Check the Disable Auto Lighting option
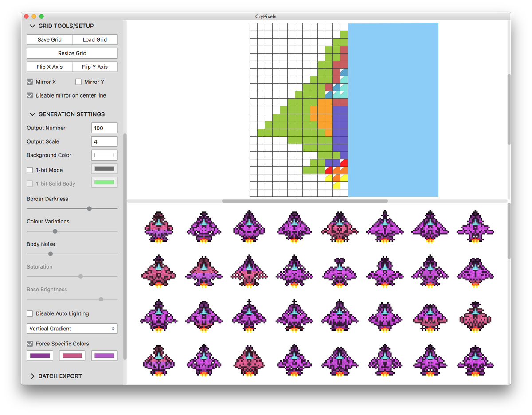This screenshot has height=415, width=532. pos(30,313)
